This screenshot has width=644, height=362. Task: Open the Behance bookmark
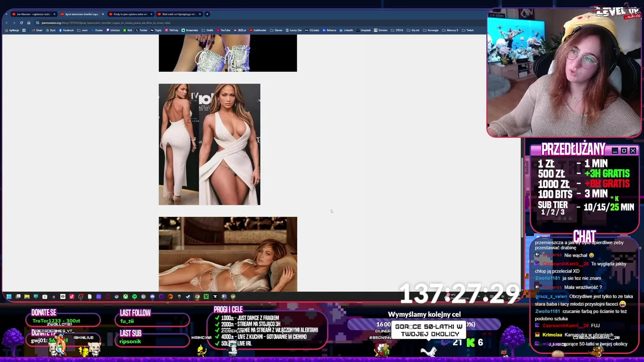pyautogui.click(x=330, y=30)
